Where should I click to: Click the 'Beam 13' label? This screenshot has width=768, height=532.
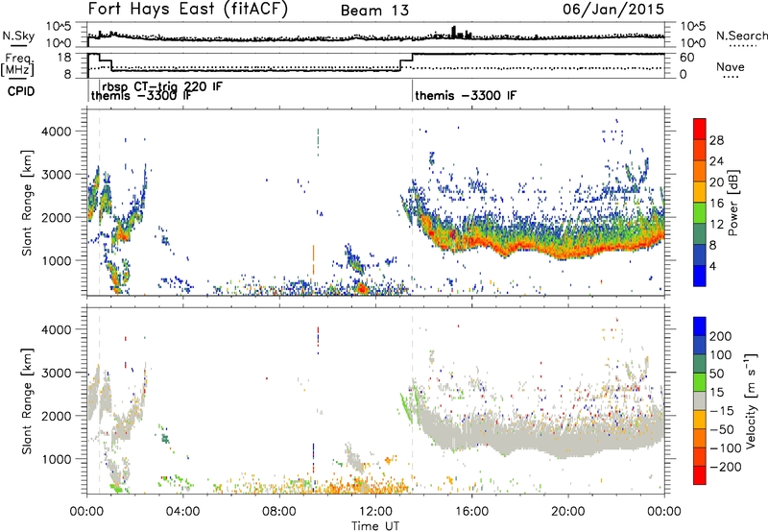pyautogui.click(x=374, y=11)
